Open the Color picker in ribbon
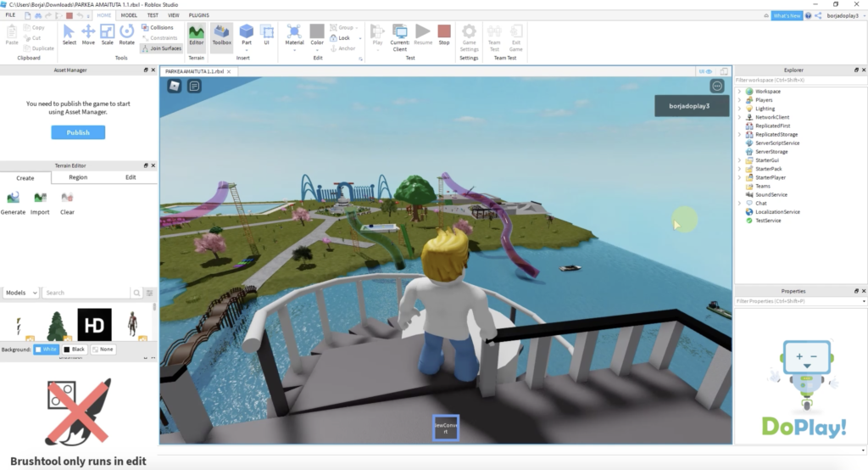 click(317, 36)
